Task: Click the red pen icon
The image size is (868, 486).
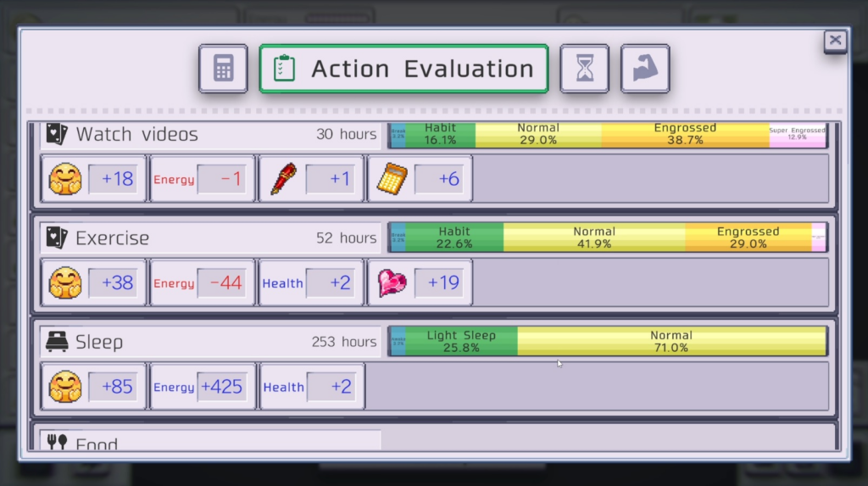Action: pos(283,179)
